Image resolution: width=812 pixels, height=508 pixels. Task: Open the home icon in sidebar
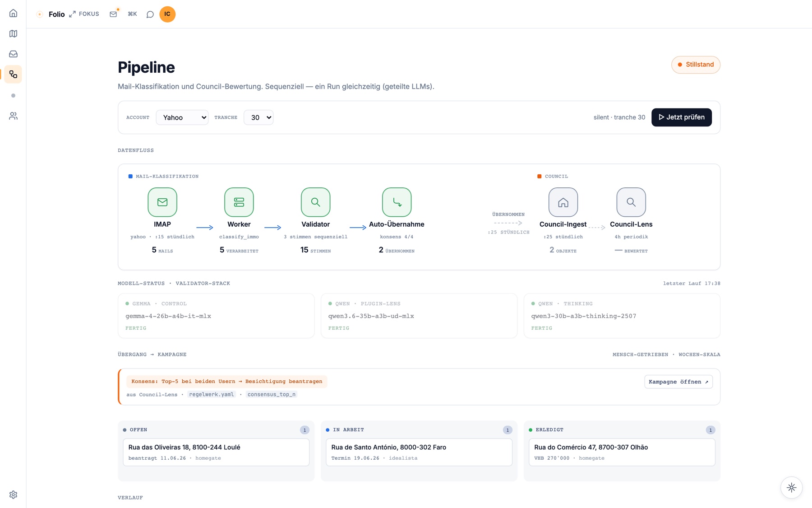tap(13, 13)
